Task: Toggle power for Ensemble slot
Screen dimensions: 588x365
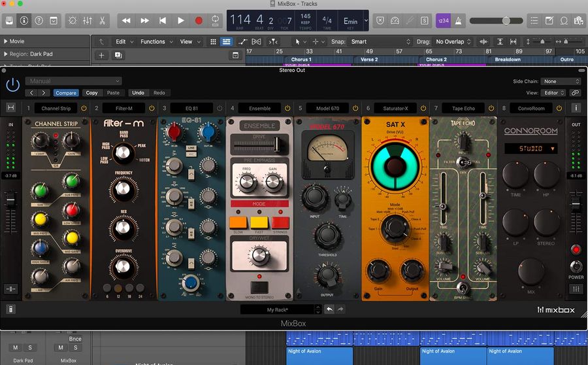Action: (x=287, y=108)
